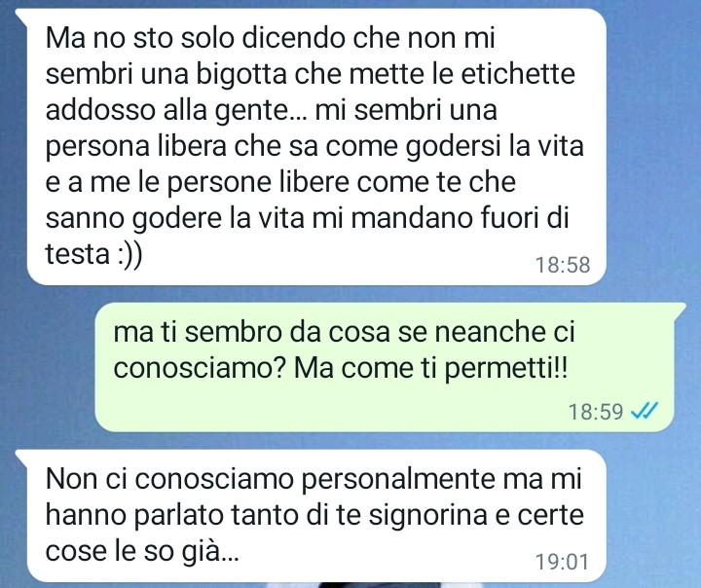Tap the blue double-check read receipt
The height and width of the screenshot is (588, 701).
click(x=645, y=410)
